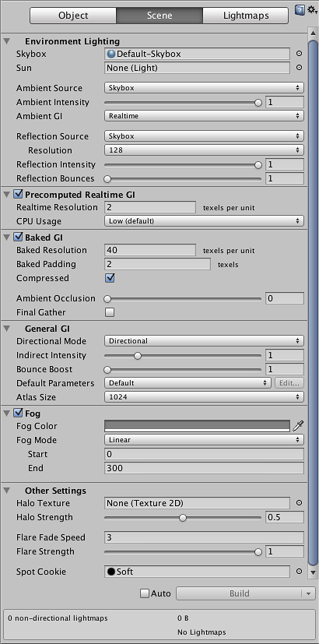Click the Sun object picker circle

point(300,68)
